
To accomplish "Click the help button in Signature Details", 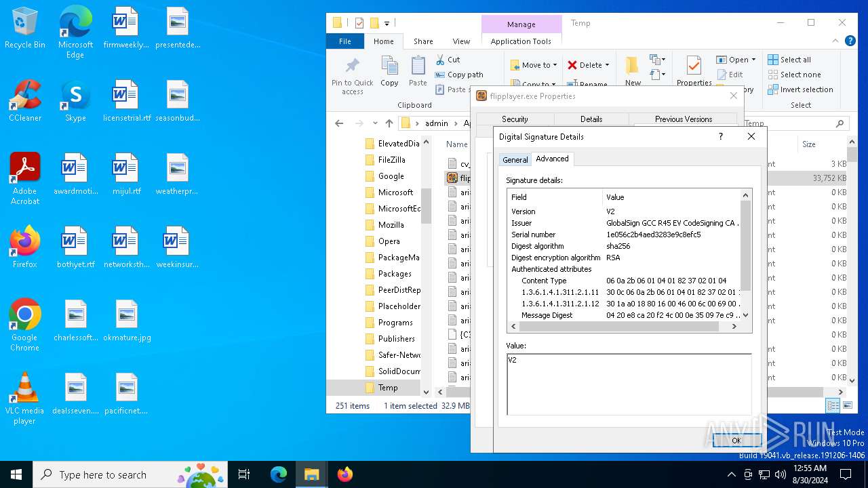I will point(720,136).
